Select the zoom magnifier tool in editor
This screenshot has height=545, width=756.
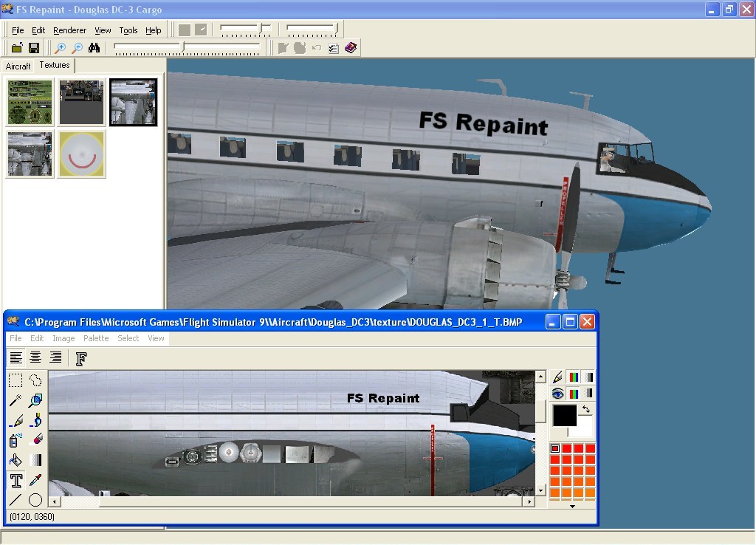tap(35, 400)
